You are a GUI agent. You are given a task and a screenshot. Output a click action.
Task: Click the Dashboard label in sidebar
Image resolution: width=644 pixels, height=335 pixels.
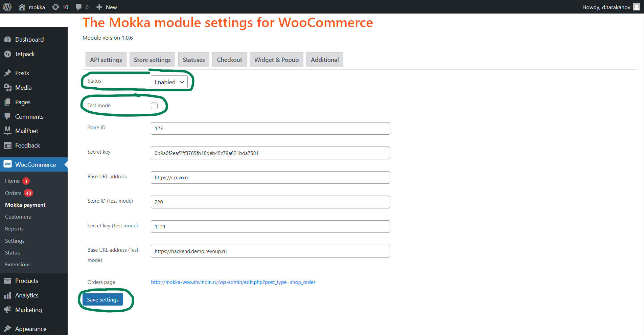coord(29,40)
